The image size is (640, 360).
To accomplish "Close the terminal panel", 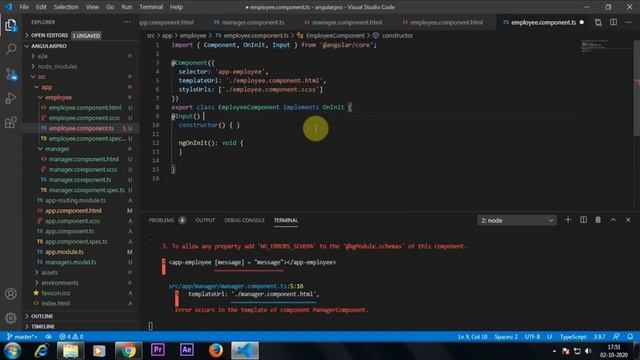I will point(628,220).
